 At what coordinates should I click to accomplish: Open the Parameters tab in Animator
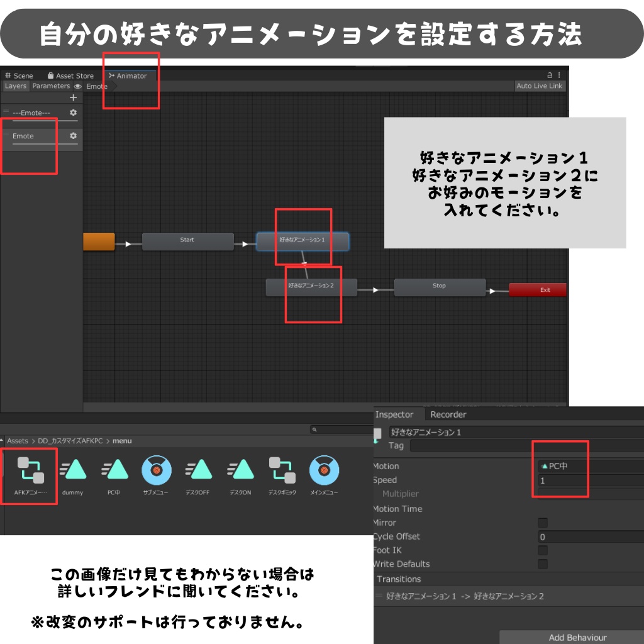tap(52, 86)
